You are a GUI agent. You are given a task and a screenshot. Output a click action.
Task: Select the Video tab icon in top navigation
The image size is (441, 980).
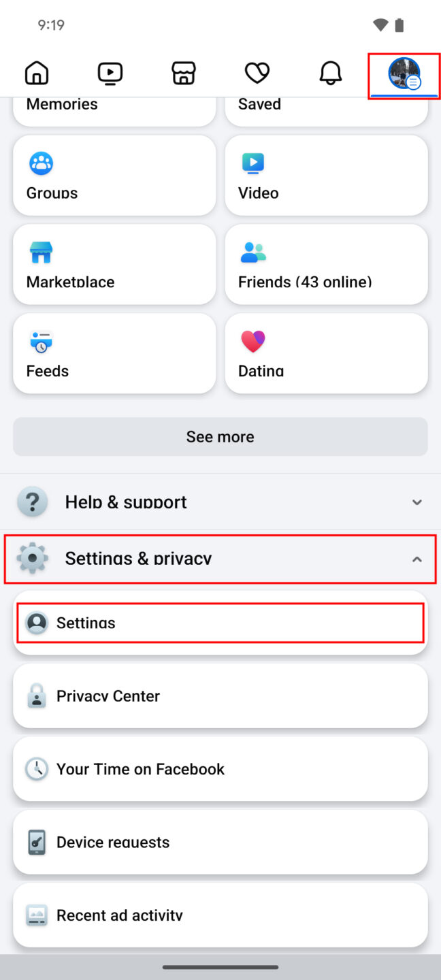click(110, 73)
